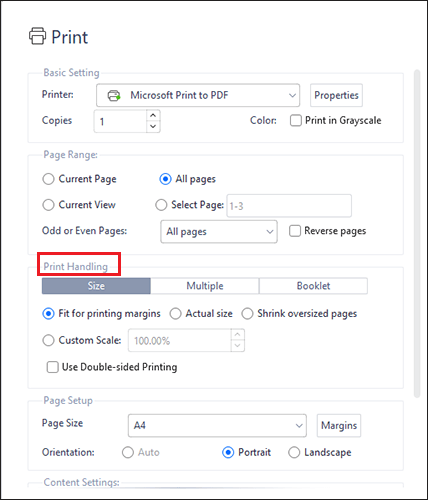This screenshot has height=500, width=428.
Task: Click the vertical scrollbar of the dialog
Action: click(x=417, y=233)
